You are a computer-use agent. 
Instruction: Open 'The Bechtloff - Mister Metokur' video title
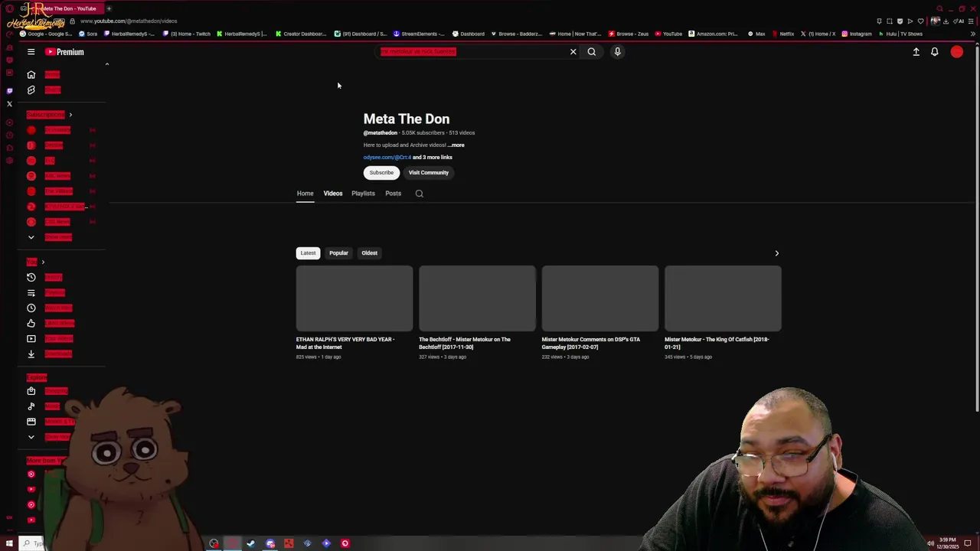click(465, 343)
